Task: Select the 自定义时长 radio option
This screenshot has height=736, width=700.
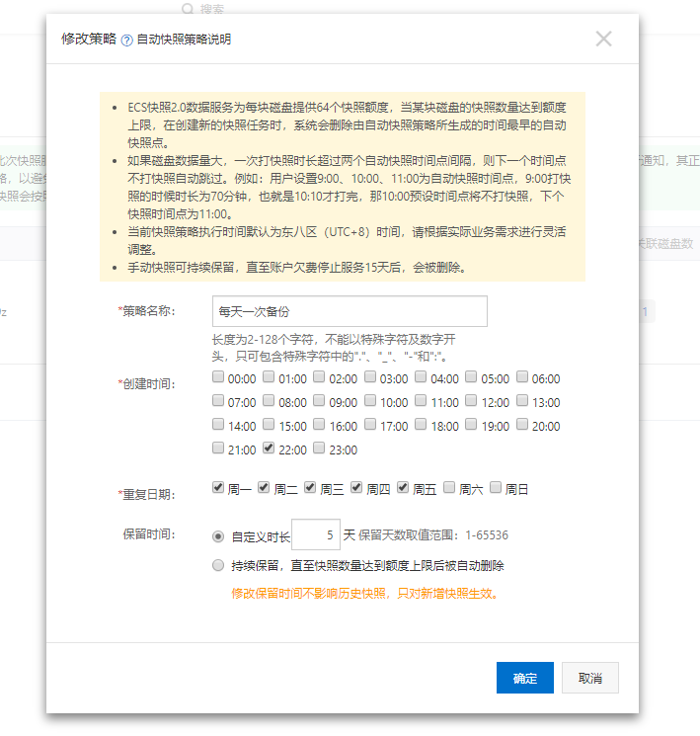Action: [x=218, y=536]
